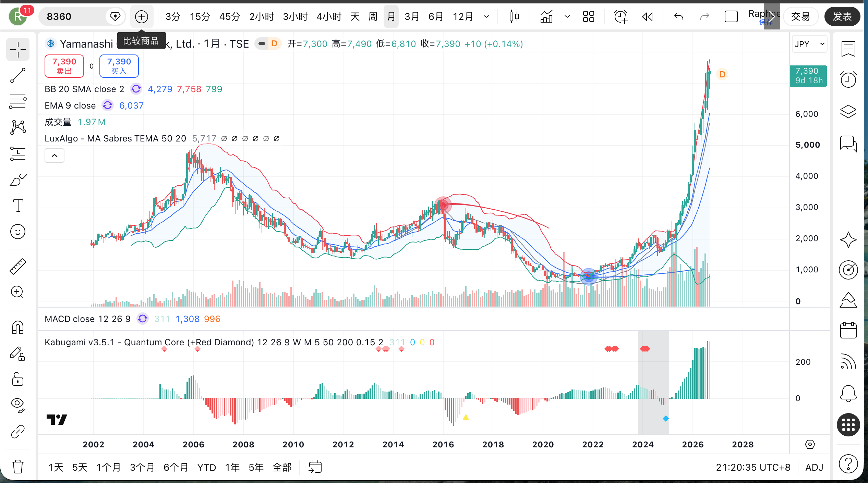868x483 pixels.
Task: Open the chart layout grid selector
Action: pos(589,16)
